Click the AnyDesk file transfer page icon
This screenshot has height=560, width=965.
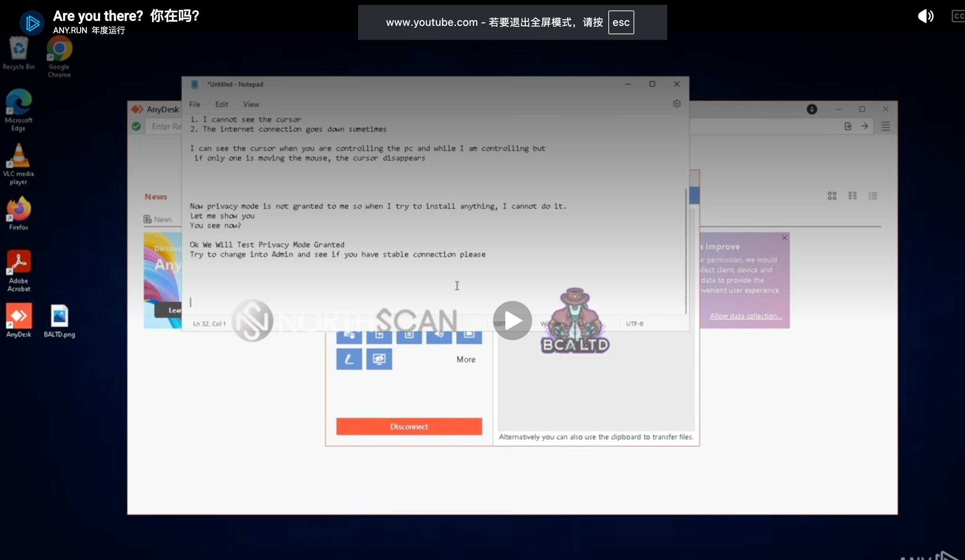click(x=848, y=126)
